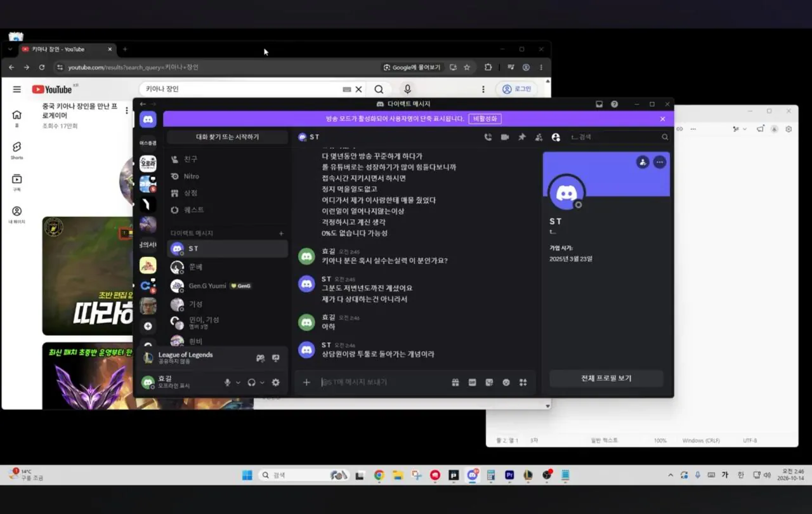
Task: Open headphone output options arrow
Action: 262,382
